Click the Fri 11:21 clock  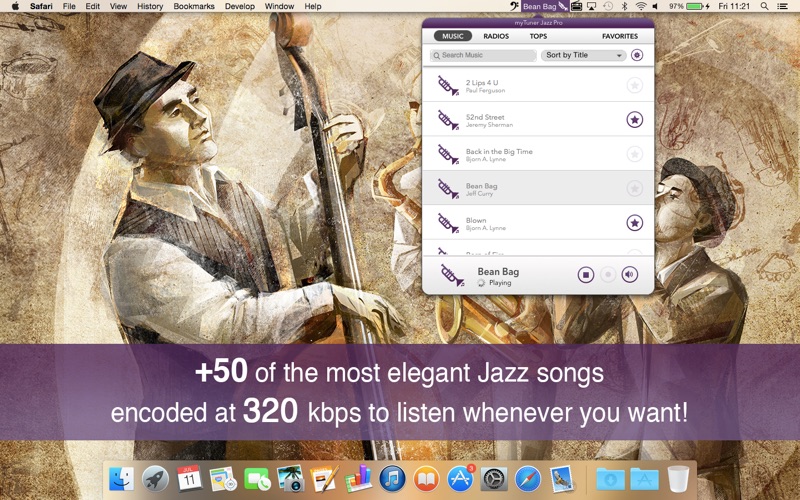click(x=734, y=6)
